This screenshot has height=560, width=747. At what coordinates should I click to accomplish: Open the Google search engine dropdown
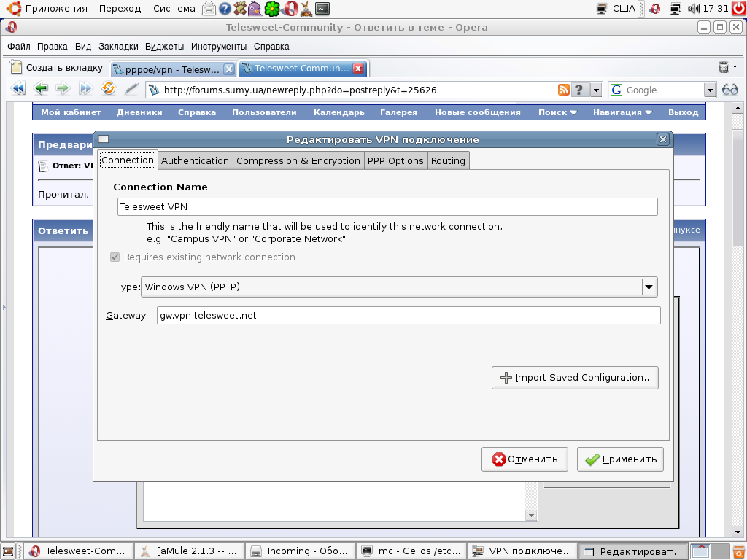point(710,90)
